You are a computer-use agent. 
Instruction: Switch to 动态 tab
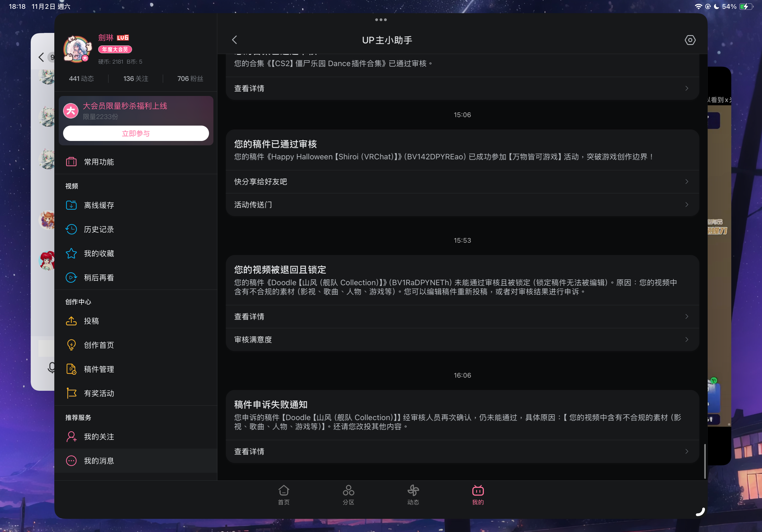point(413,495)
